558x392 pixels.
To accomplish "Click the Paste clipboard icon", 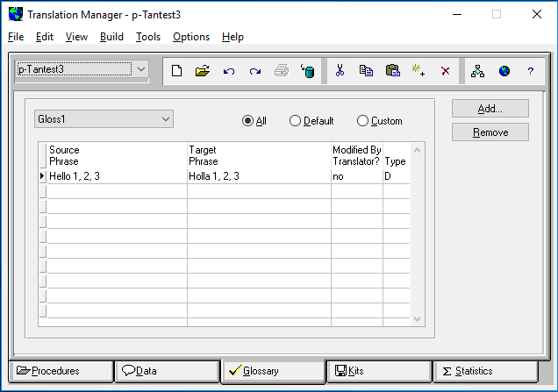I will pos(393,70).
